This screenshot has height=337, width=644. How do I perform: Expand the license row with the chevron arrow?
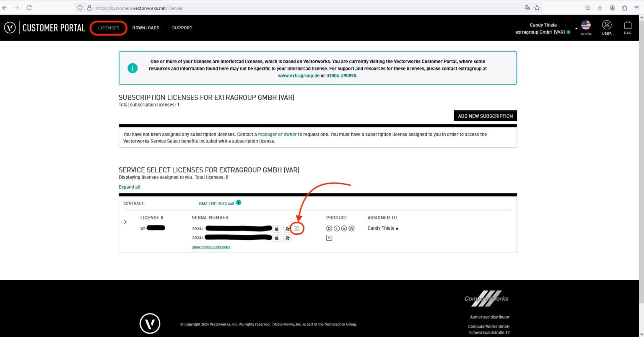click(x=125, y=222)
